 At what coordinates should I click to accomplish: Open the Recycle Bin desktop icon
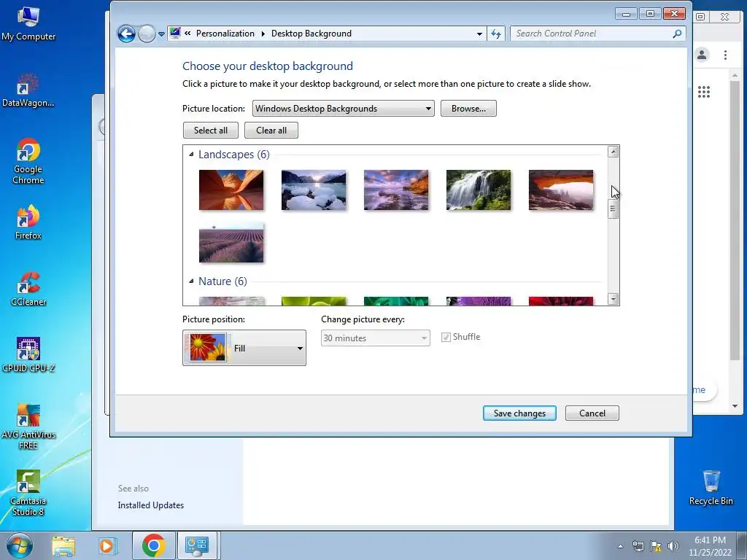coord(711,488)
